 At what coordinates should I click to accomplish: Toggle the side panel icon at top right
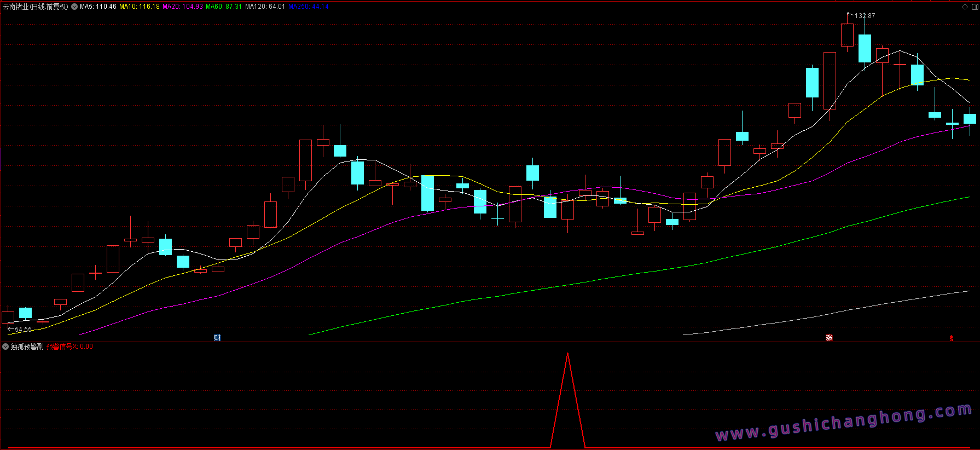pos(975,7)
